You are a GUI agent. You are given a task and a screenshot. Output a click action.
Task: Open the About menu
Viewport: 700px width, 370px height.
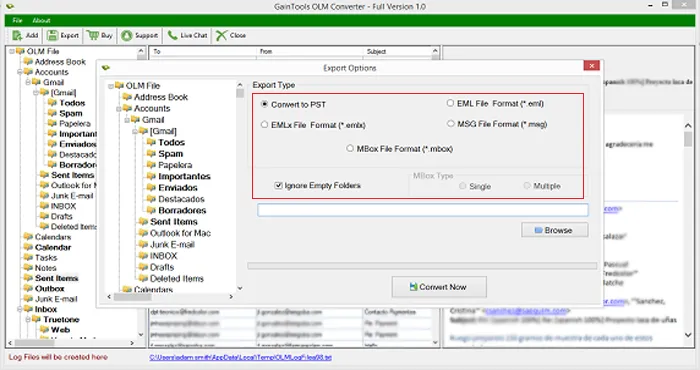pyautogui.click(x=41, y=21)
